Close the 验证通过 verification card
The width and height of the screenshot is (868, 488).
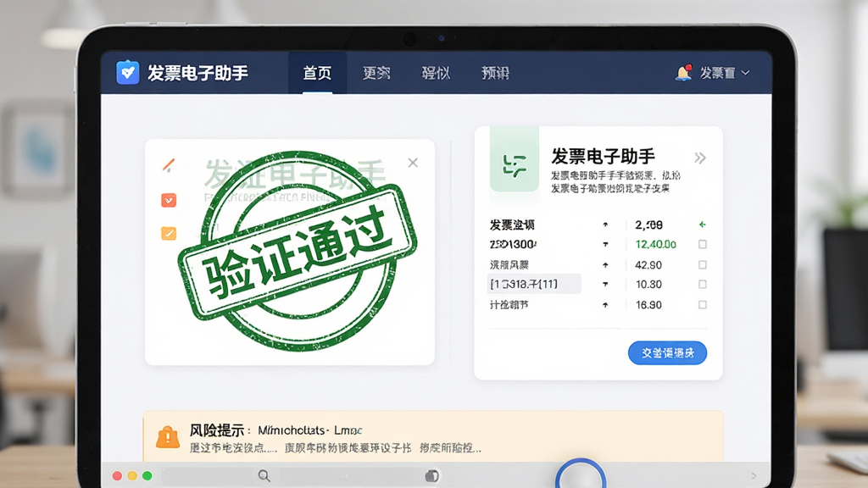(x=413, y=163)
